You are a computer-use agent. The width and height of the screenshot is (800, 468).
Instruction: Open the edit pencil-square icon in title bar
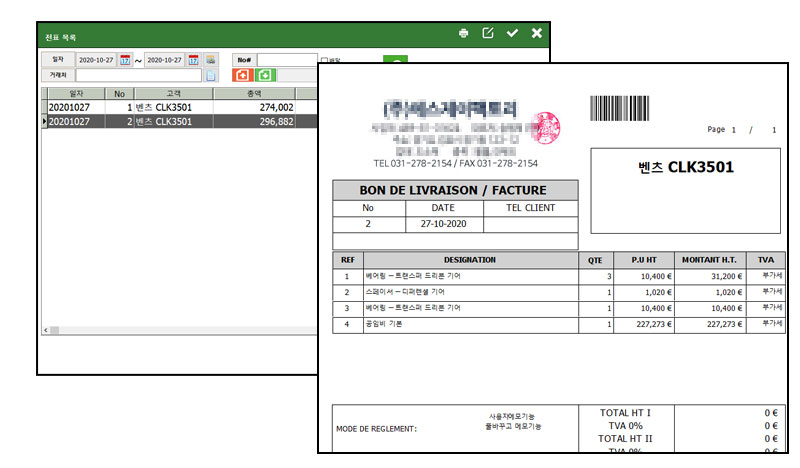488,33
